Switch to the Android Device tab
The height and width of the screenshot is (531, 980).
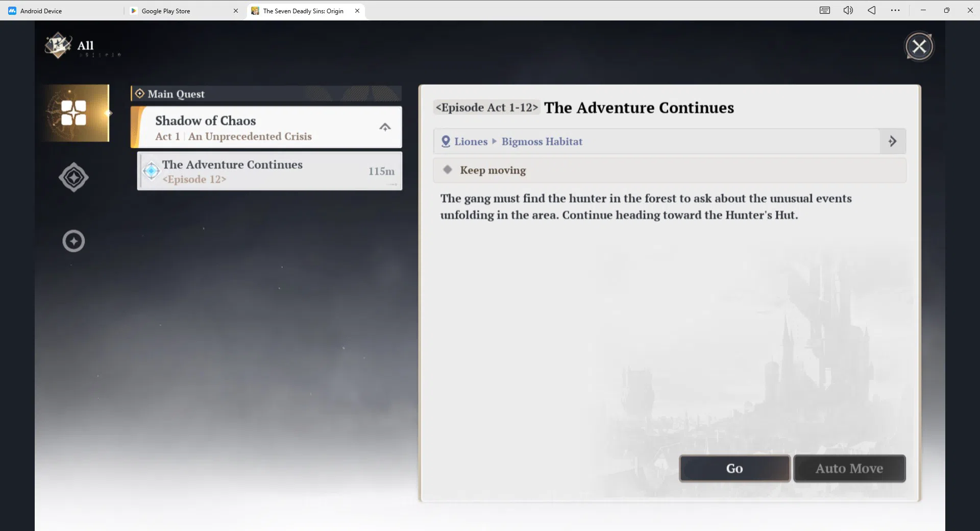tap(41, 11)
